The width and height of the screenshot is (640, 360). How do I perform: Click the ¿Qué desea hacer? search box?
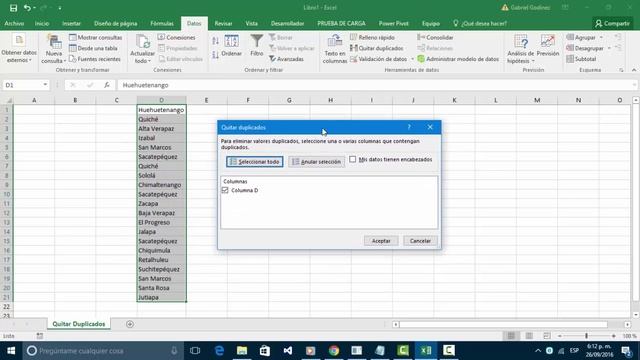coord(480,24)
